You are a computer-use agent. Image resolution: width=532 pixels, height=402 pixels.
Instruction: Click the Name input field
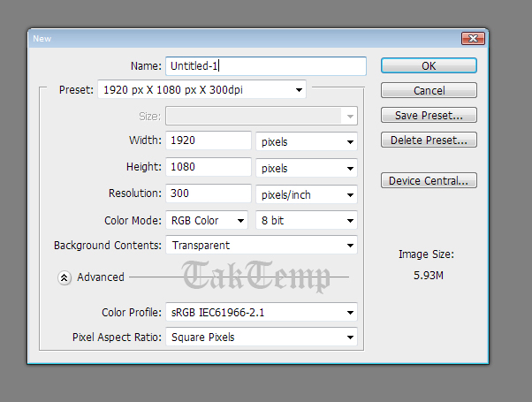266,65
